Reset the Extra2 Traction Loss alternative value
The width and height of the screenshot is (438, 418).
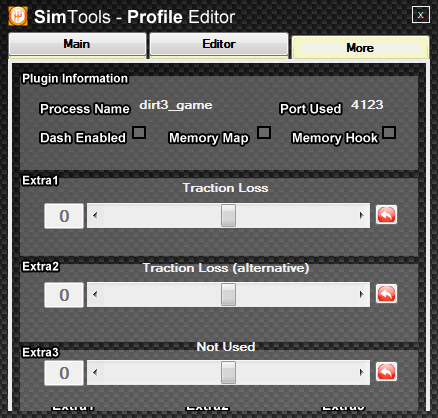[x=386, y=294]
